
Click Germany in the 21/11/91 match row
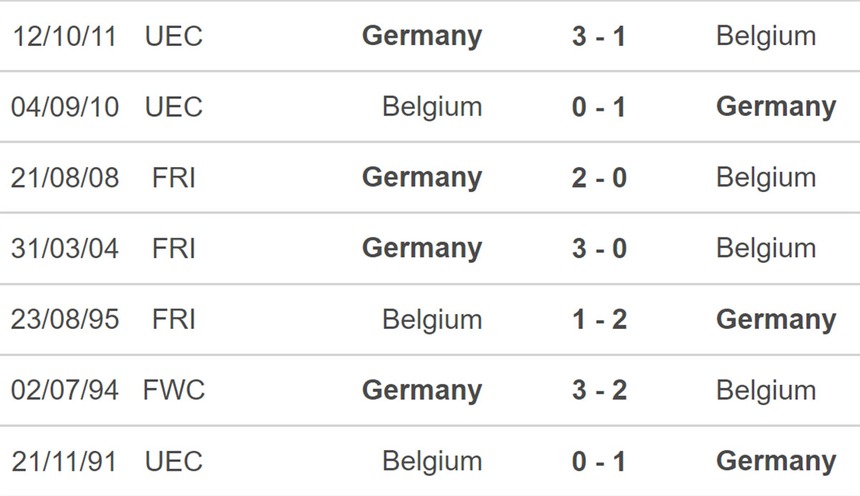tap(776, 461)
